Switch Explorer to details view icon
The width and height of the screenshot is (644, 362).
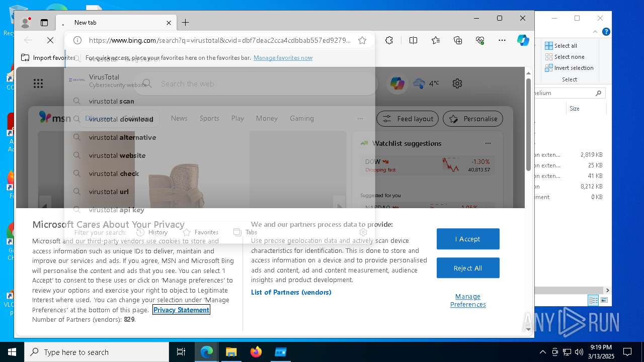(593, 300)
